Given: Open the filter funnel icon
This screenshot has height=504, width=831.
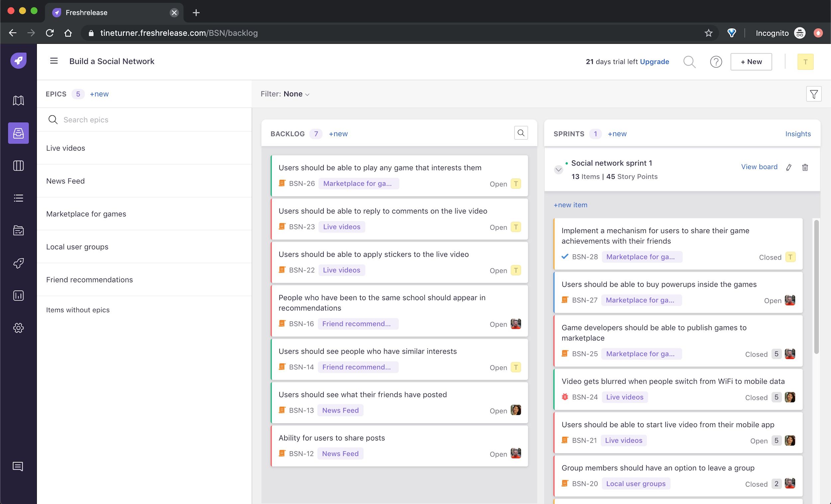Looking at the screenshot, I should click(813, 94).
